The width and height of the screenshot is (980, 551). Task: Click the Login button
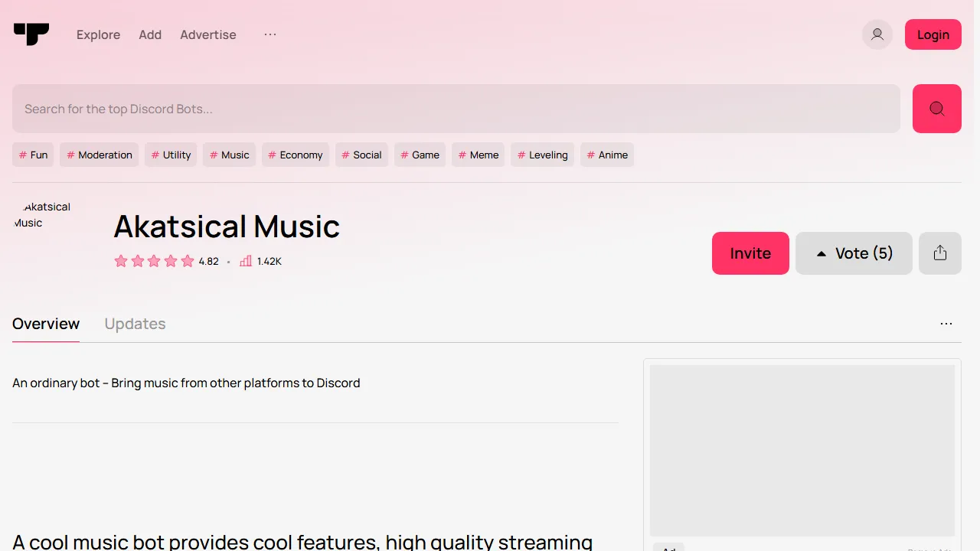pos(933,34)
